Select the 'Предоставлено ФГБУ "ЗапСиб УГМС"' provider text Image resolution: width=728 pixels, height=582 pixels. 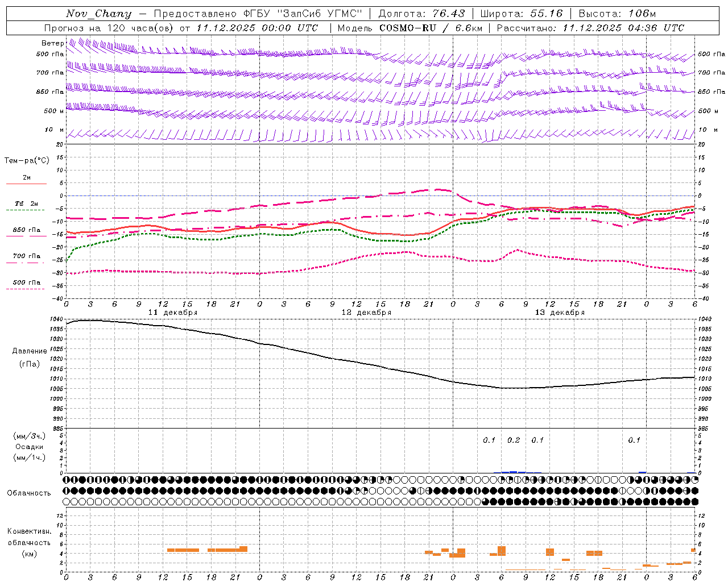click(x=258, y=14)
